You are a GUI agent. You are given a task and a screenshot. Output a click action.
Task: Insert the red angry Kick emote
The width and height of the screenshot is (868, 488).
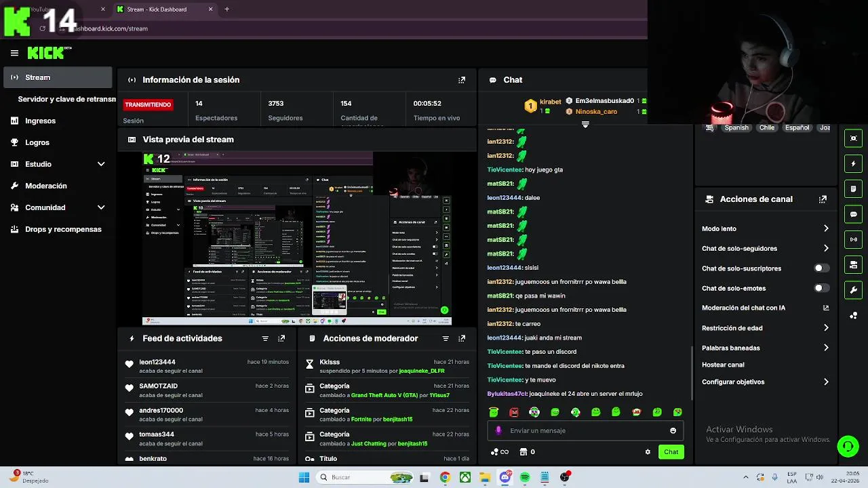tap(514, 412)
